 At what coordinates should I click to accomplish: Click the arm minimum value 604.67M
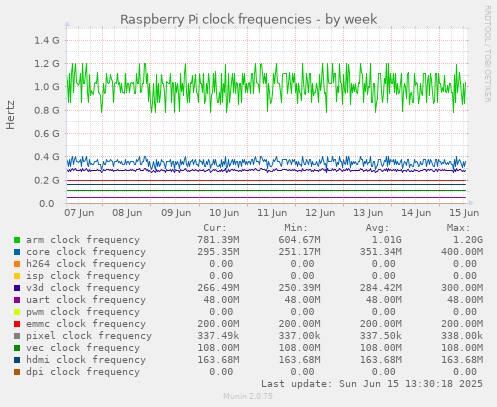299,240
